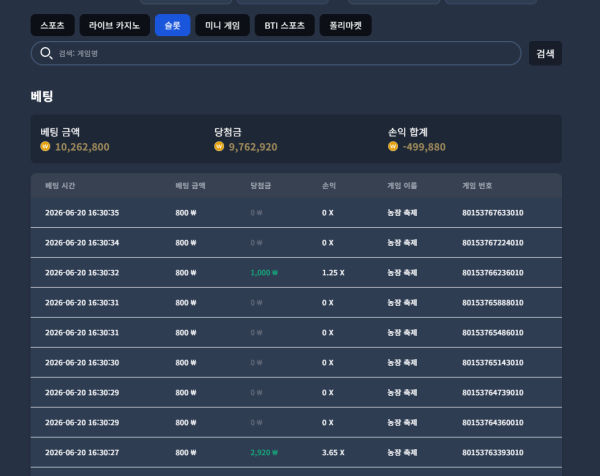The height and width of the screenshot is (476, 600).
Task: Click the 1,000 ₩ winnings value
Action: (264, 272)
